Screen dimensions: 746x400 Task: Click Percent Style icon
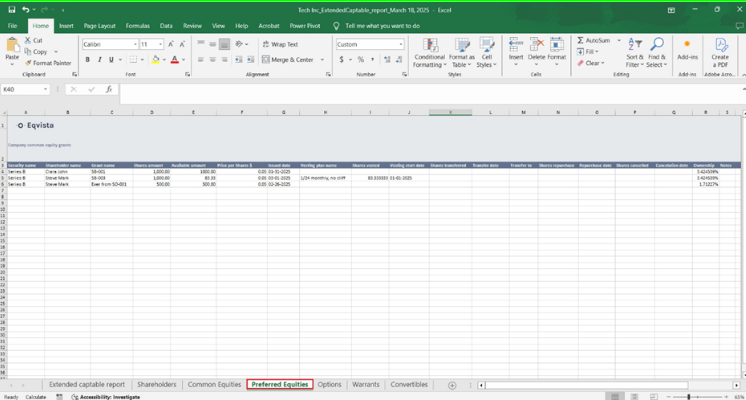(361, 59)
